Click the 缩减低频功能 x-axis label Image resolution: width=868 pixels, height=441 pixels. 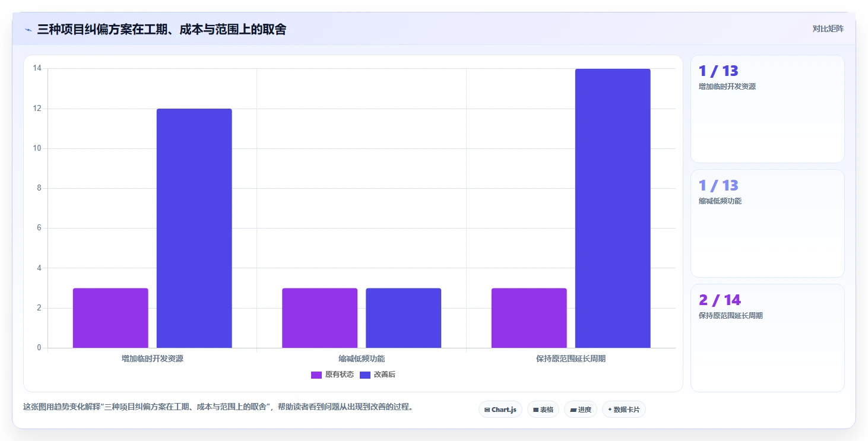point(362,358)
